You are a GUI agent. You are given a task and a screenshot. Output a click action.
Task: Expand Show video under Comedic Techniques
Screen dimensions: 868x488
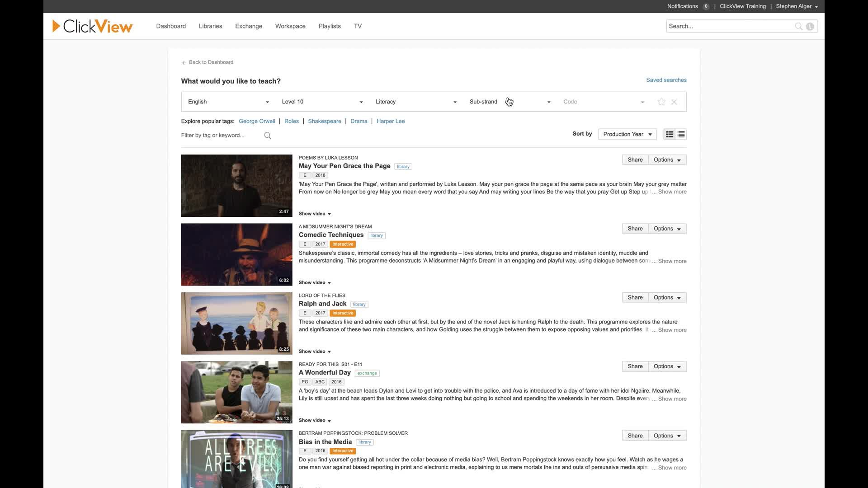point(315,282)
